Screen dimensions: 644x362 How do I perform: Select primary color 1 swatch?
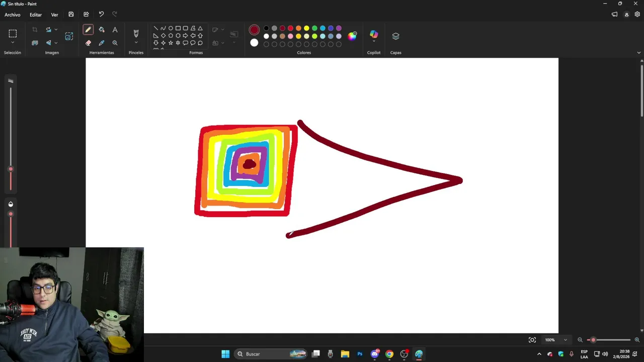pyautogui.click(x=254, y=30)
